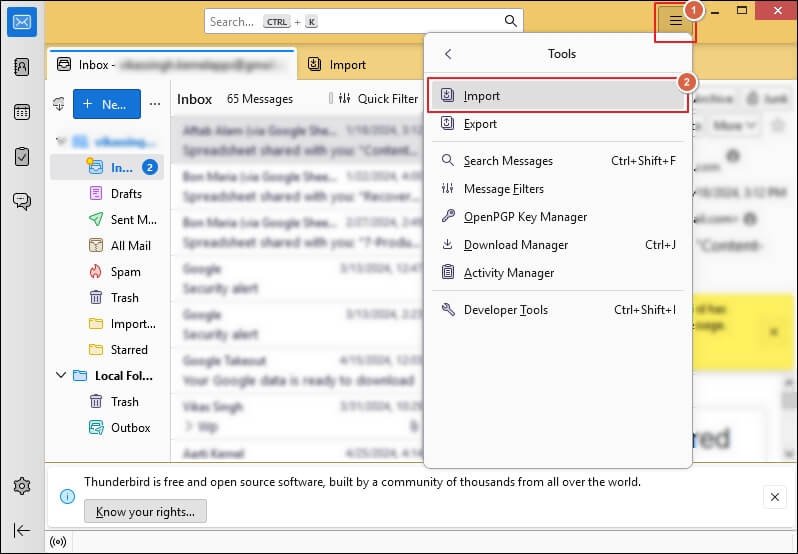Select Export in Tools menu
The width and height of the screenshot is (798, 554).
[558, 124]
